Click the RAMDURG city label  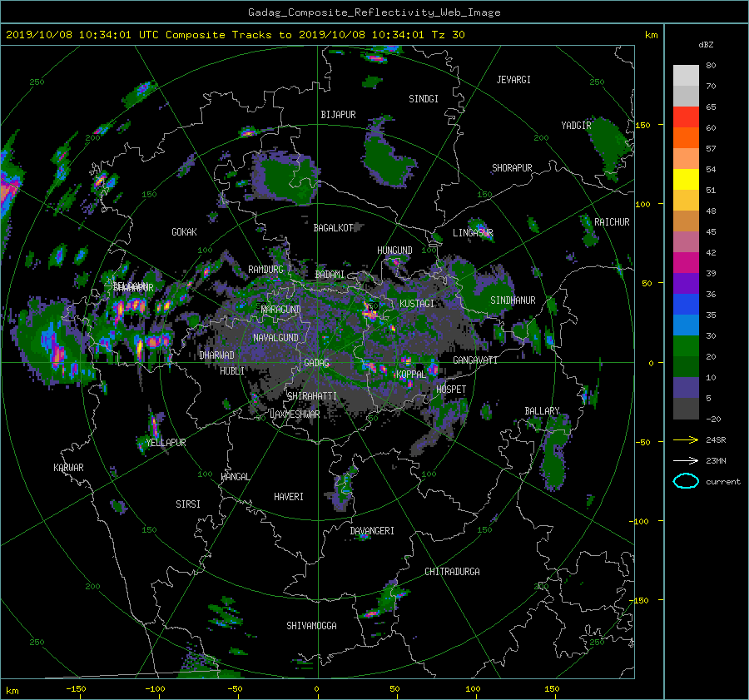point(265,270)
